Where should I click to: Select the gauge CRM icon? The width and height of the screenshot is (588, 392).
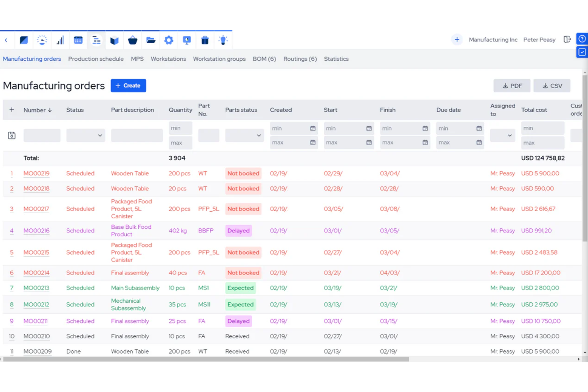(x=42, y=40)
